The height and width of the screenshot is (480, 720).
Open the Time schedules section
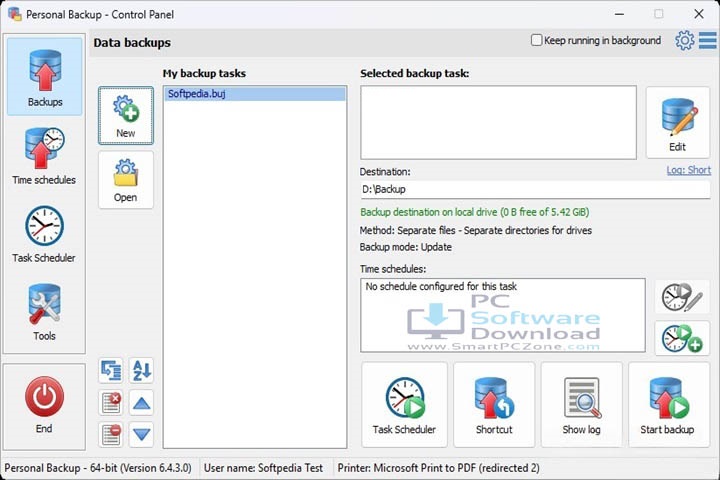tap(45, 156)
